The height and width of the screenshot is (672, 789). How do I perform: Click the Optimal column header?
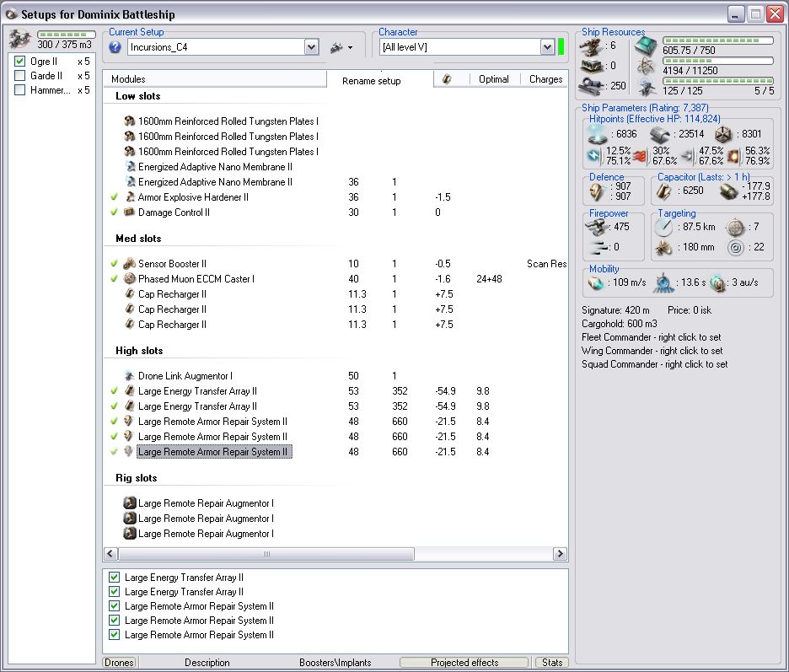[x=494, y=79]
